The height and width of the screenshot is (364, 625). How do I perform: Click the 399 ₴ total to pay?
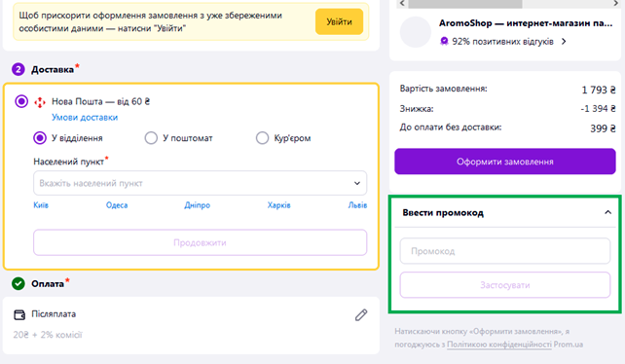tap(603, 128)
